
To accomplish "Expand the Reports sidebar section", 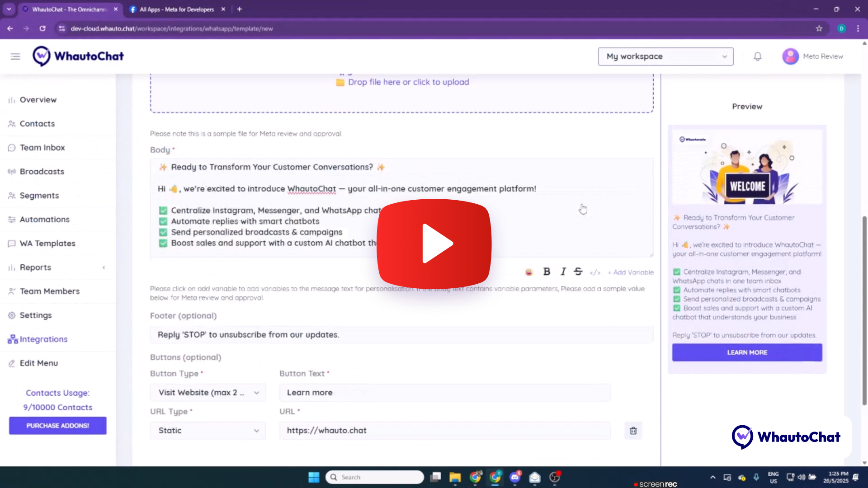I will click(104, 267).
